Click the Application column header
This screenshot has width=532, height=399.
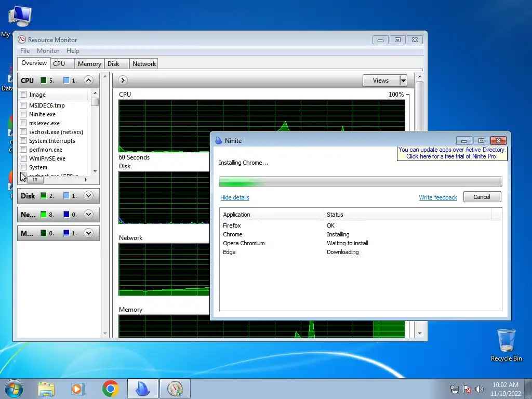click(271, 215)
